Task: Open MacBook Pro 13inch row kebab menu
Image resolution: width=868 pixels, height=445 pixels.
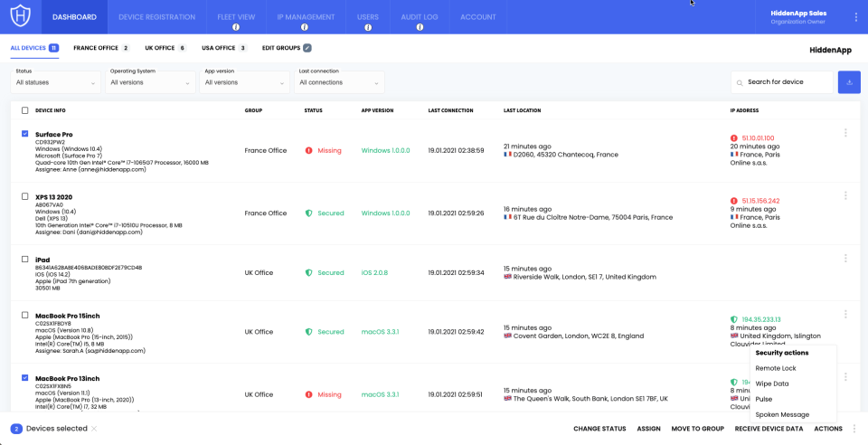Action: (845, 377)
